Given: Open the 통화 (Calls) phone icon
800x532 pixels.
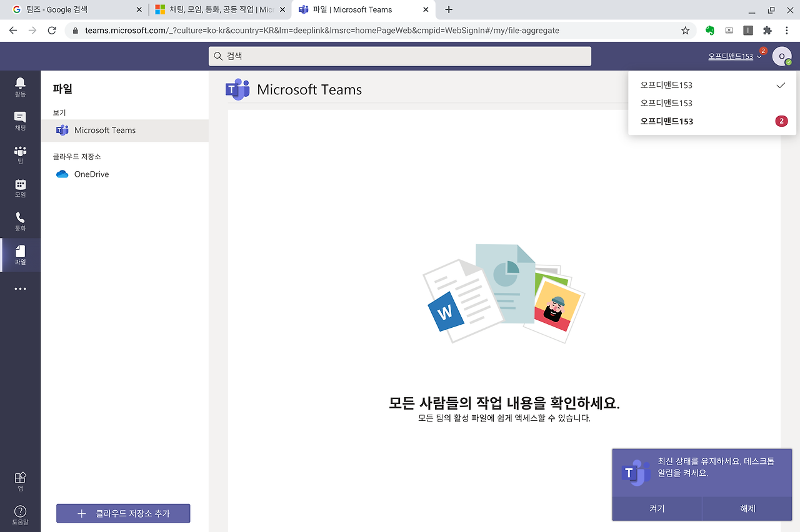Looking at the screenshot, I should tap(20, 222).
